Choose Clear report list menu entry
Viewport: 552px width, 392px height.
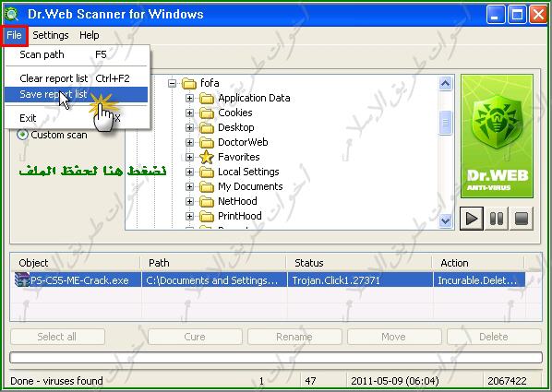pos(76,78)
